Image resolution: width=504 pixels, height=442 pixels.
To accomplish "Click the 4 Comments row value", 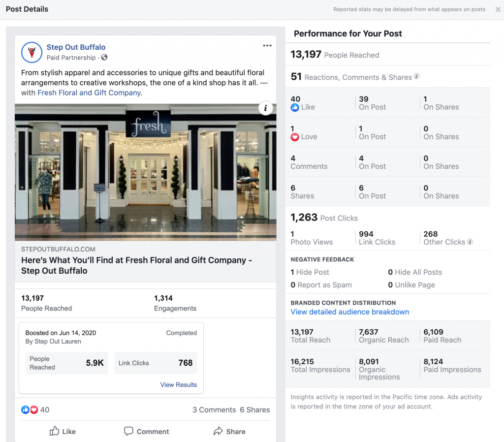I will (309, 162).
